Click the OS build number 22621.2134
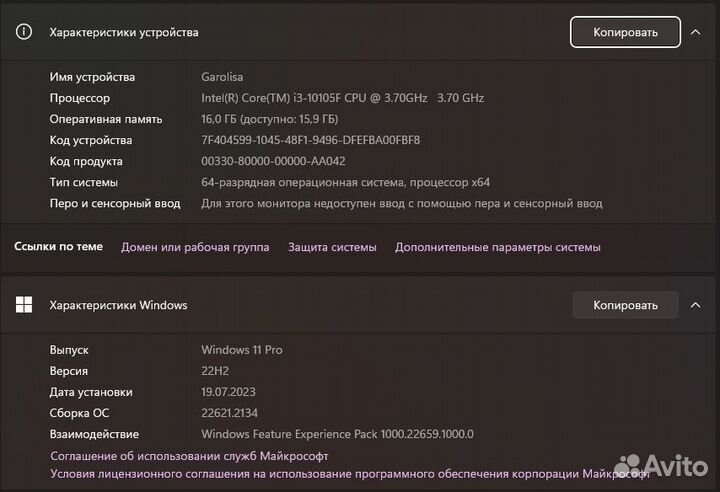Screen dimensions: 720x492 point(231,413)
